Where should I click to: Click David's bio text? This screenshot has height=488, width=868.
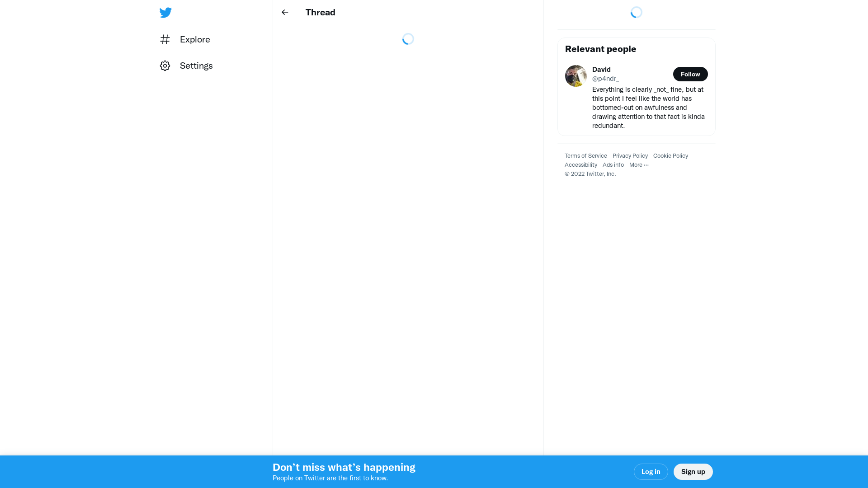click(648, 108)
